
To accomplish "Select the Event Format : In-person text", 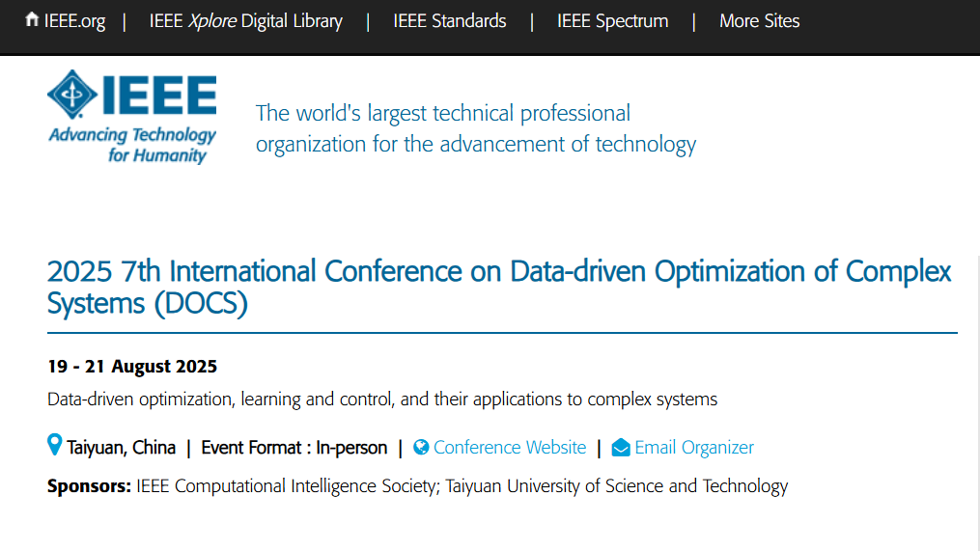I will (x=294, y=448).
